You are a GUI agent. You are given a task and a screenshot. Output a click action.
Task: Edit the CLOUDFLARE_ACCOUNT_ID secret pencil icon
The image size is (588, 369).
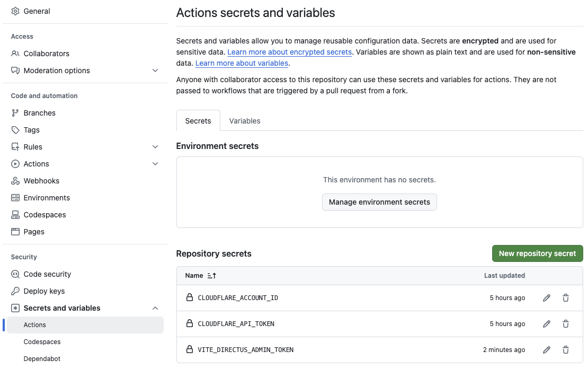click(x=547, y=298)
